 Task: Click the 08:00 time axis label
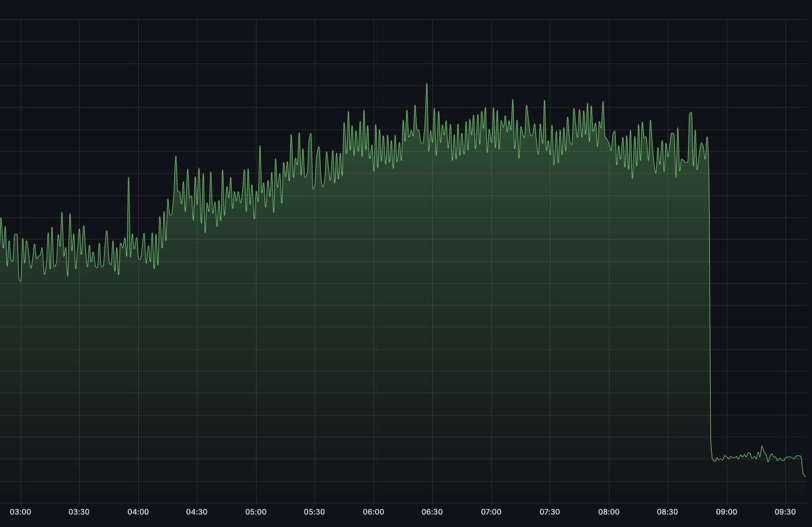click(609, 512)
